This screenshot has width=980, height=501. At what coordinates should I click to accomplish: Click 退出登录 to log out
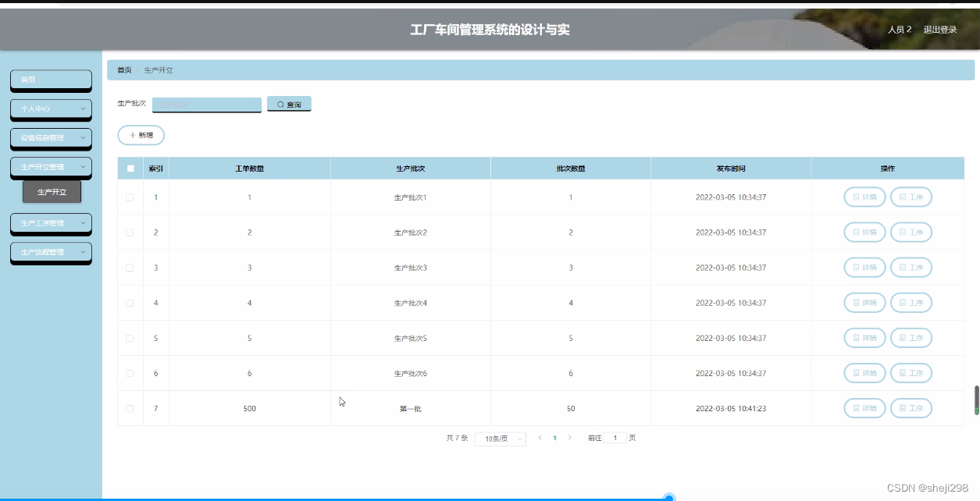(x=939, y=29)
